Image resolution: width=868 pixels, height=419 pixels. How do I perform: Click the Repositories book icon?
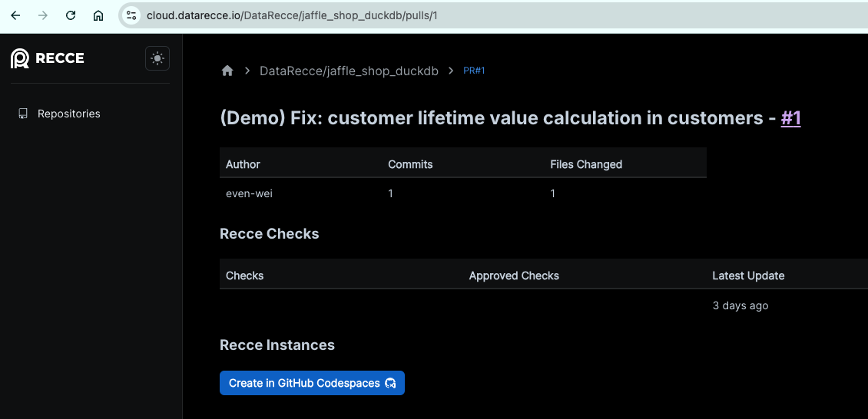tap(23, 114)
